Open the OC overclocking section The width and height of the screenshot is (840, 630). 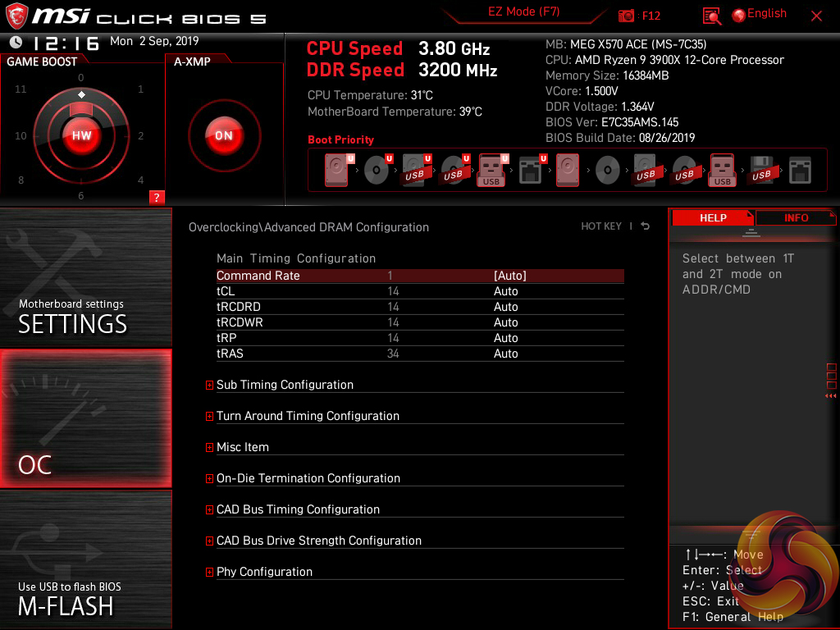click(85, 418)
